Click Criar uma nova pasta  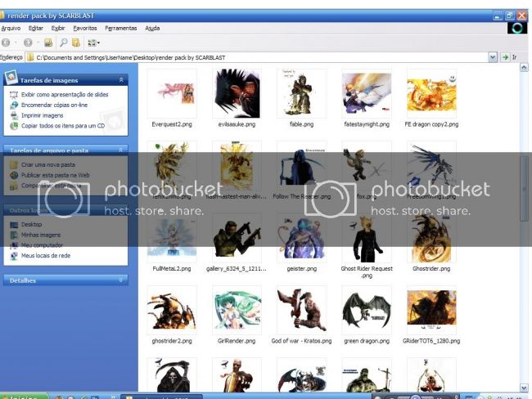click(x=48, y=165)
